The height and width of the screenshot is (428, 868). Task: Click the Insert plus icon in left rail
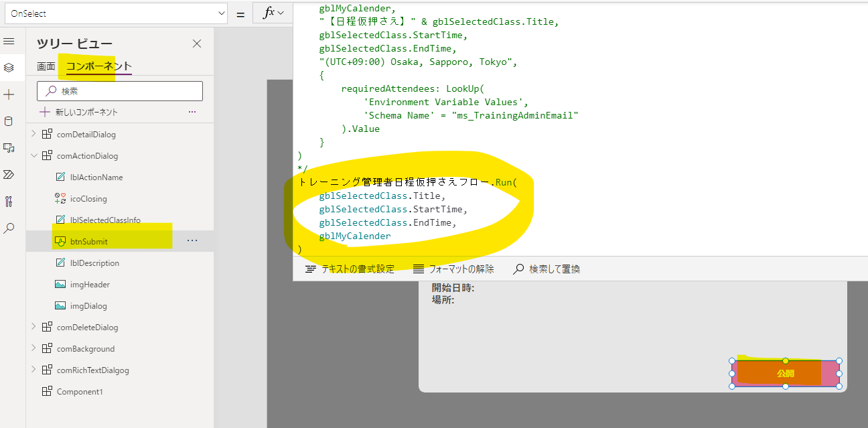pyautogui.click(x=9, y=94)
